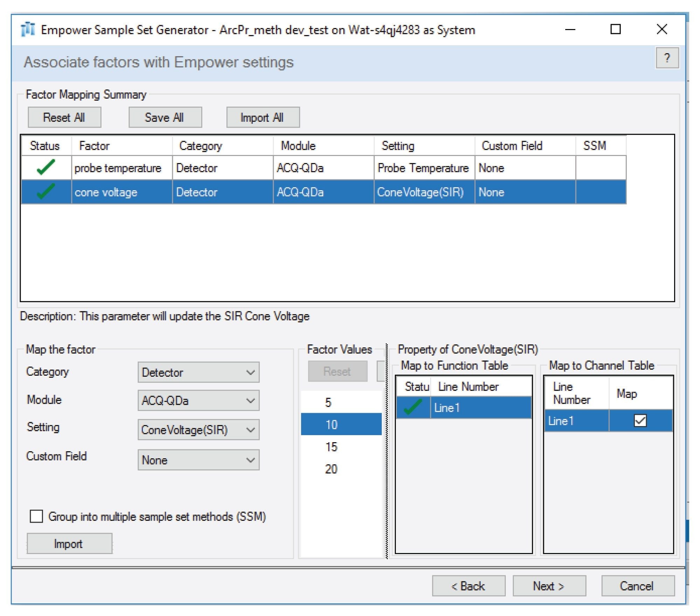
Task: Expand the Custom Field dropdown
Action: 198,460
